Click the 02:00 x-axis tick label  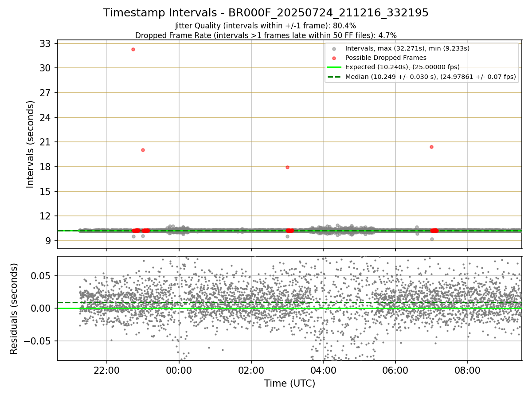251,371
